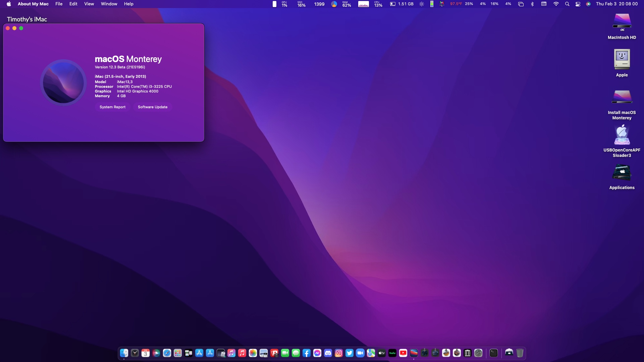
Task: Expand the Window menu bar item
Action: pyautogui.click(x=109, y=4)
